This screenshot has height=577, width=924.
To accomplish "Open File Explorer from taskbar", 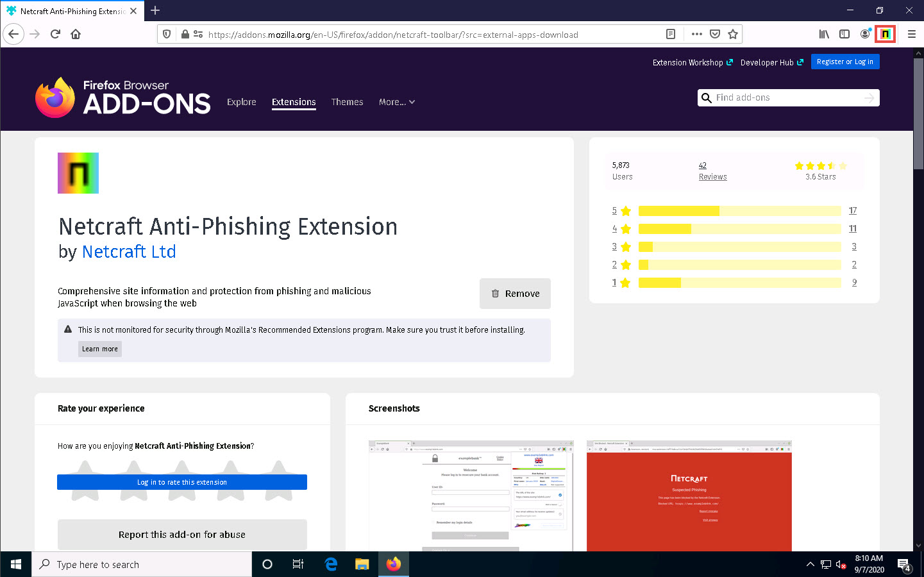I will (x=362, y=564).
